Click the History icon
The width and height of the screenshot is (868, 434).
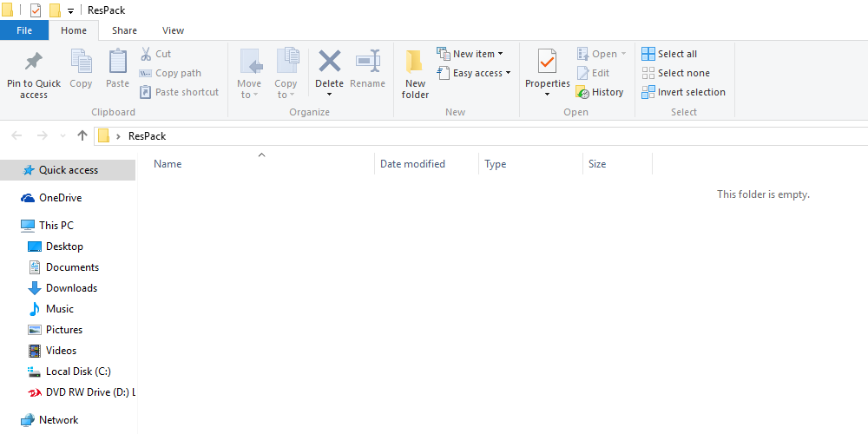click(x=583, y=92)
